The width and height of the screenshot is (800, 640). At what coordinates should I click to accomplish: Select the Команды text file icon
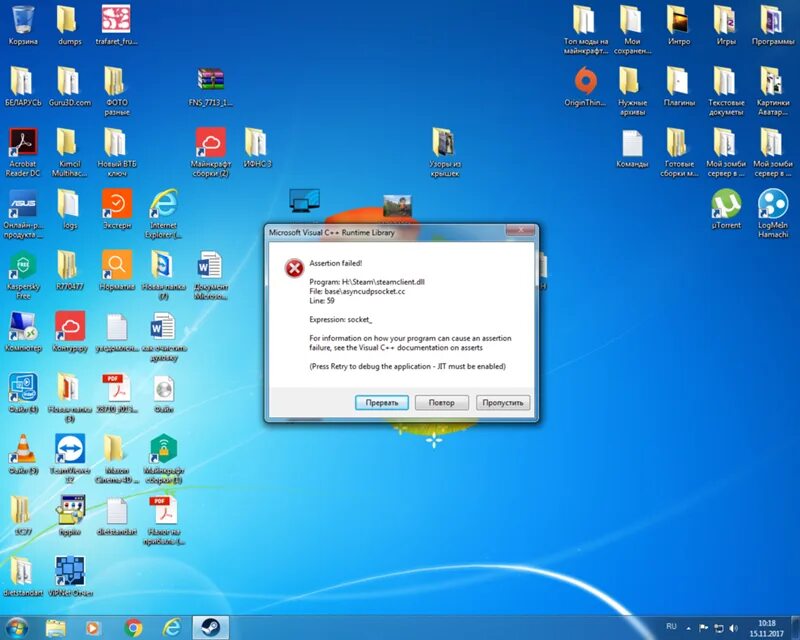[x=632, y=148]
